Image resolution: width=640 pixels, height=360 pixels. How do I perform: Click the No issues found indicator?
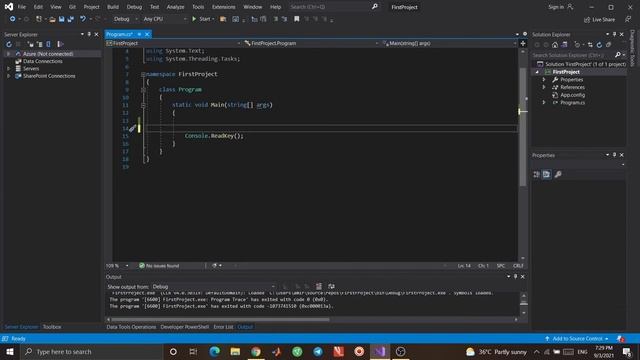159,266
